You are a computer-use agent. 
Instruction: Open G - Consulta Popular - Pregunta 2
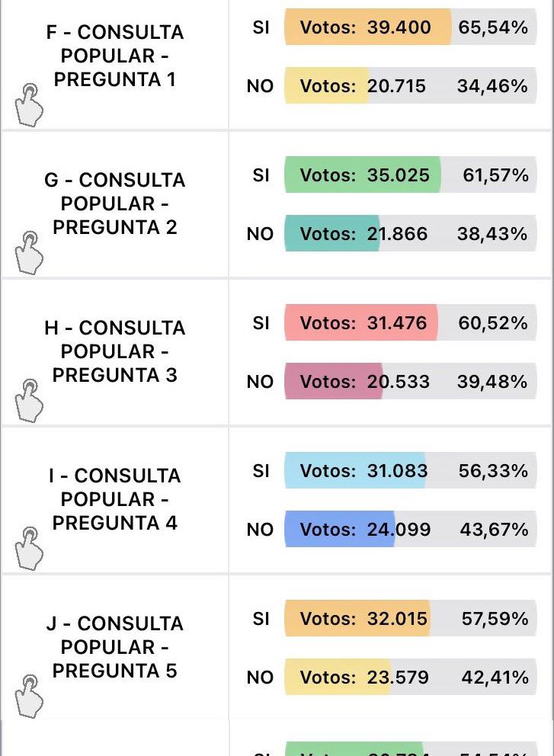[x=115, y=203]
